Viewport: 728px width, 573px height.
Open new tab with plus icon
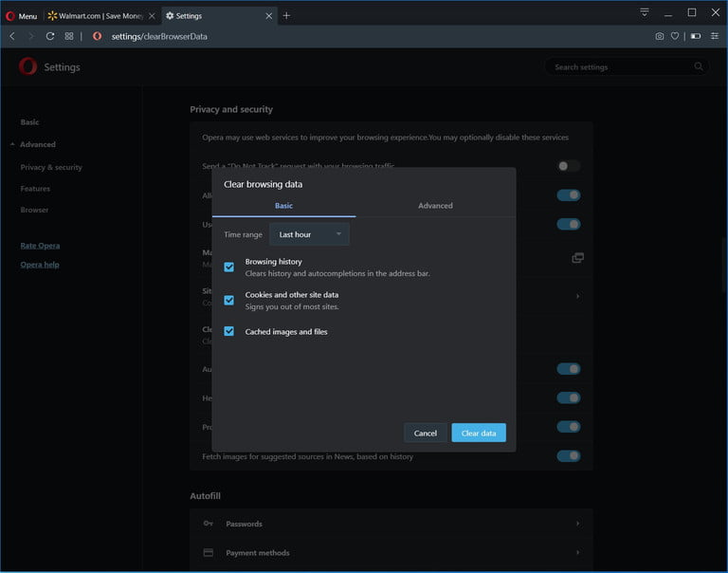pyautogui.click(x=286, y=16)
